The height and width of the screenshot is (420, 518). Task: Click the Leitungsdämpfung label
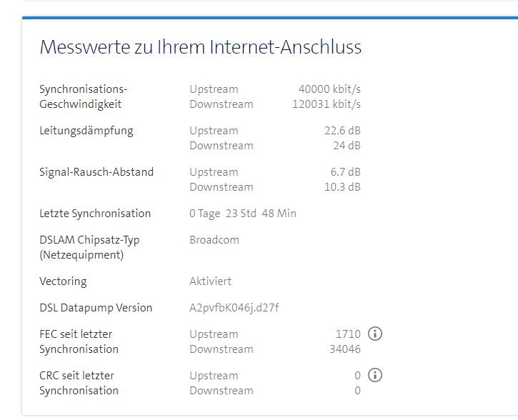(86, 131)
